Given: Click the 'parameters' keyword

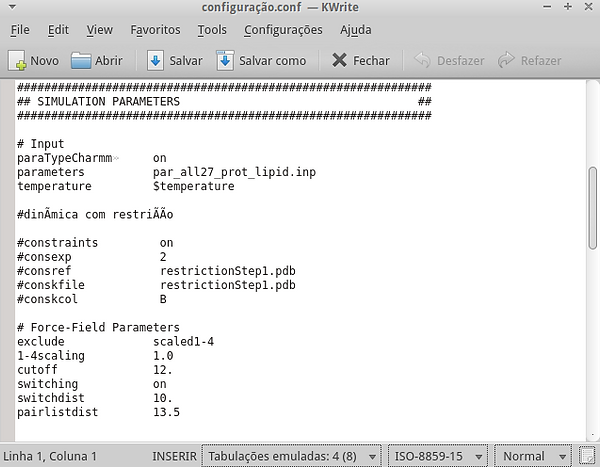Looking at the screenshot, I should (51, 172).
